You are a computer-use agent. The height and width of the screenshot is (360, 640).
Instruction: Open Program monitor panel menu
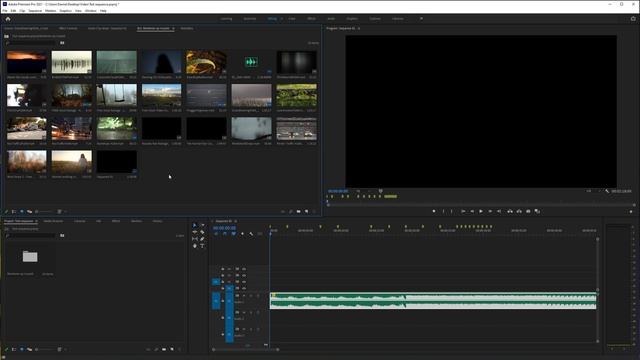click(359, 29)
